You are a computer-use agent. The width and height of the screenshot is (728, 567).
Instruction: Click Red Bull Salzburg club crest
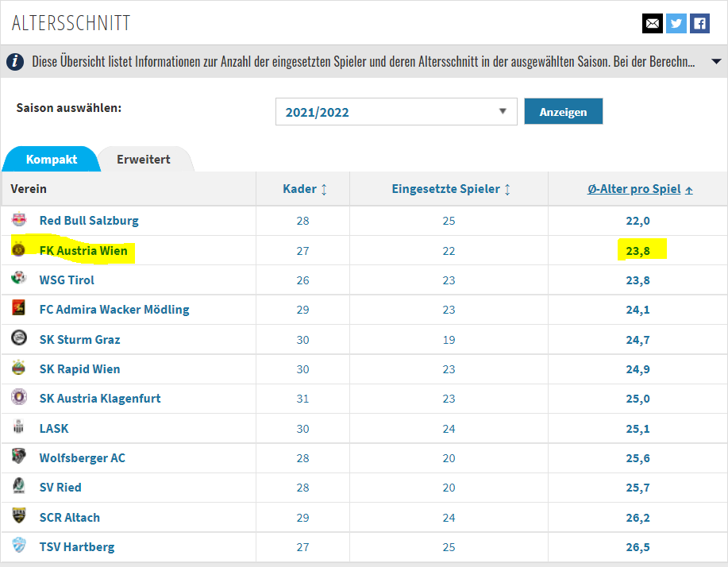click(19, 220)
